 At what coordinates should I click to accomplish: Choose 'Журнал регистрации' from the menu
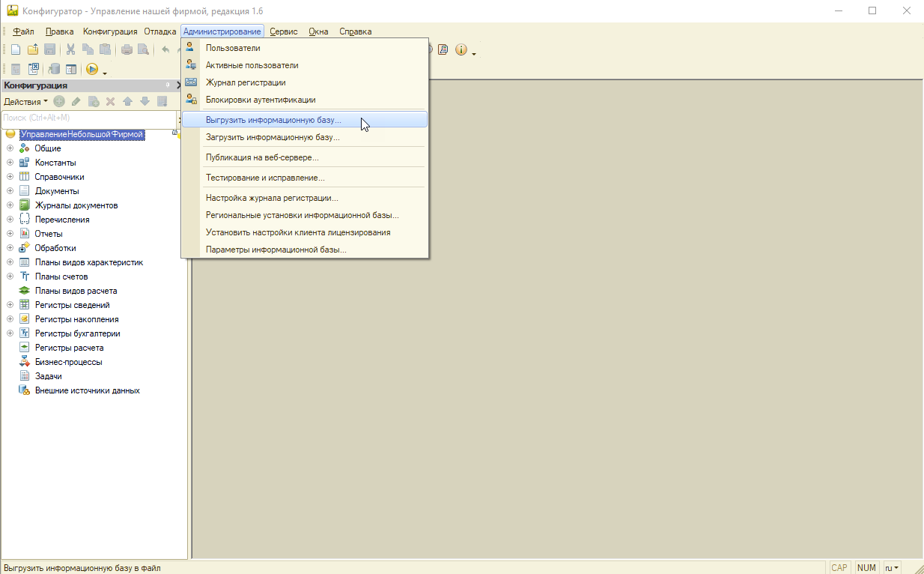click(x=246, y=82)
